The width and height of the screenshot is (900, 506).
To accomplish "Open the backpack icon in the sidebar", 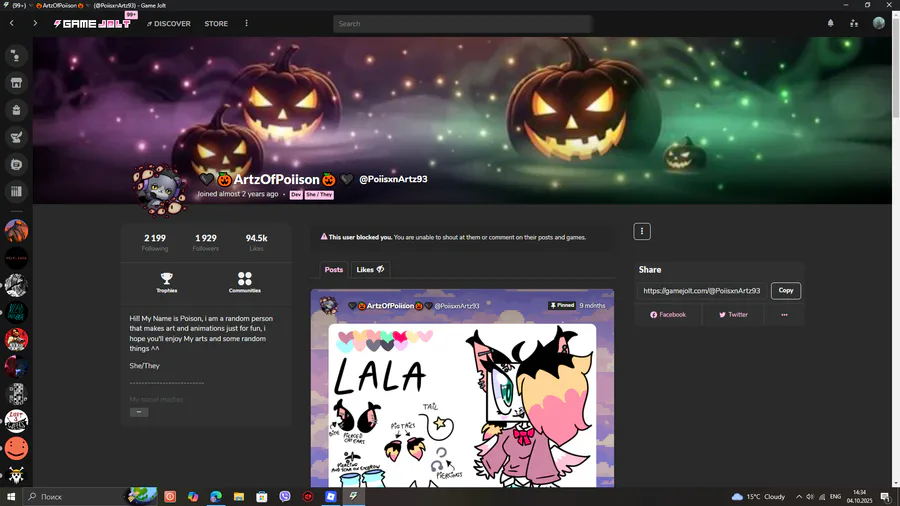I will click(x=16, y=110).
